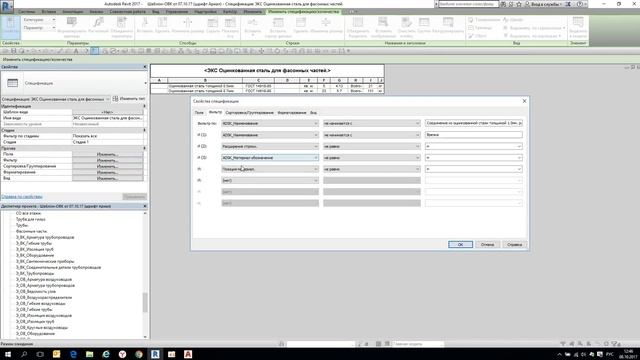Select 'Э_ОВ_Гибкие воздуховоды' in Project Browser
Screen dimensions: 640x360
tap(40, 303)
